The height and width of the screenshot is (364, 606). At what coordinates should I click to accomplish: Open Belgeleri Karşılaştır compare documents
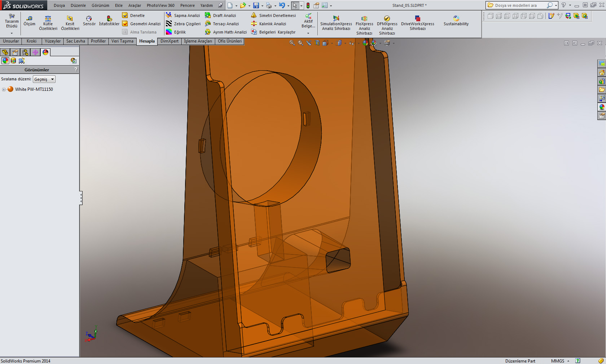(273, 32)
